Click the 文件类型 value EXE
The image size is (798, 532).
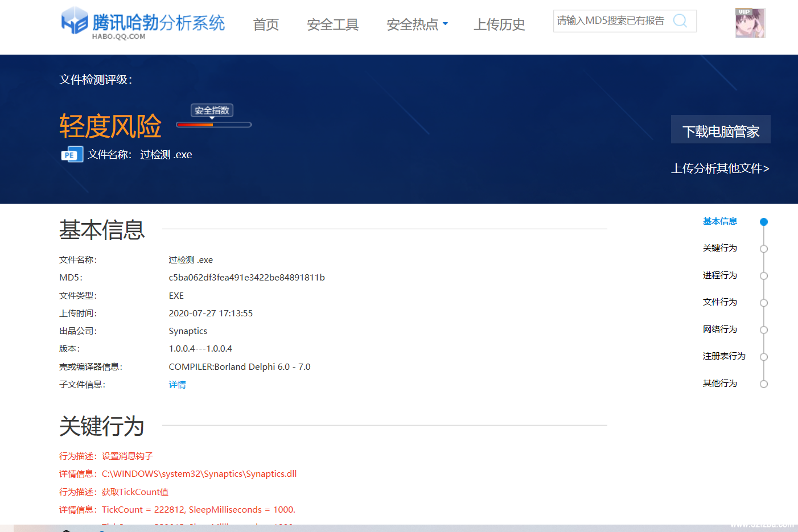pyautogui.click(x=176, y=296)
